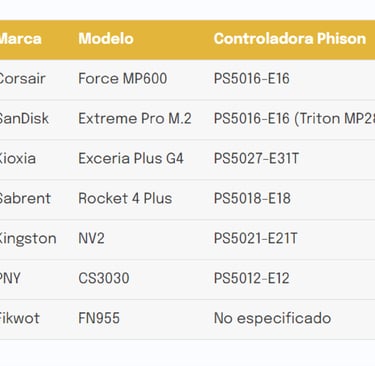Click the Sabrent brand cell

tap(25, 199)
